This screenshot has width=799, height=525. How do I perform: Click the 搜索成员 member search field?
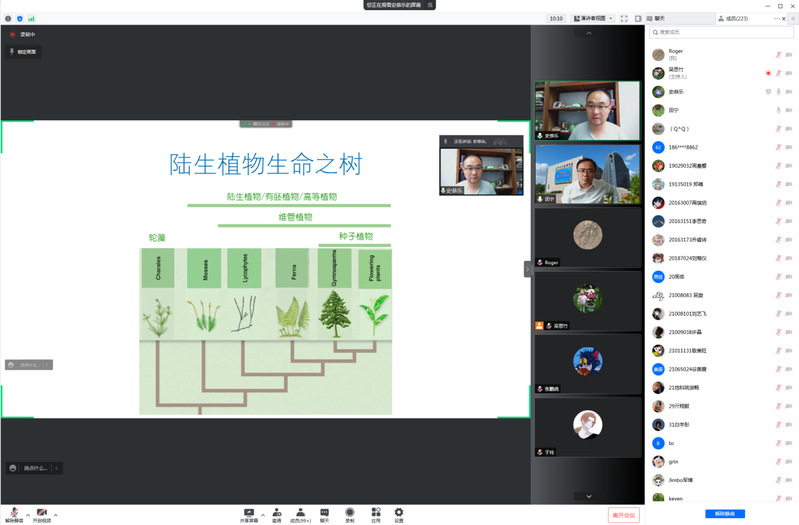coord(720,32)
